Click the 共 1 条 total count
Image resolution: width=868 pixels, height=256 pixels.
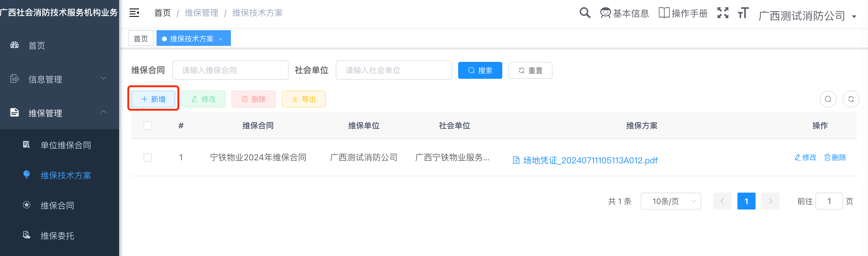coord(620,201)
